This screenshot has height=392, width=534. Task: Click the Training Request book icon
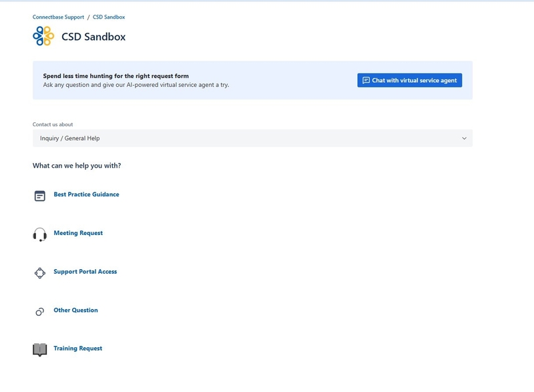(x=40, y=350)
